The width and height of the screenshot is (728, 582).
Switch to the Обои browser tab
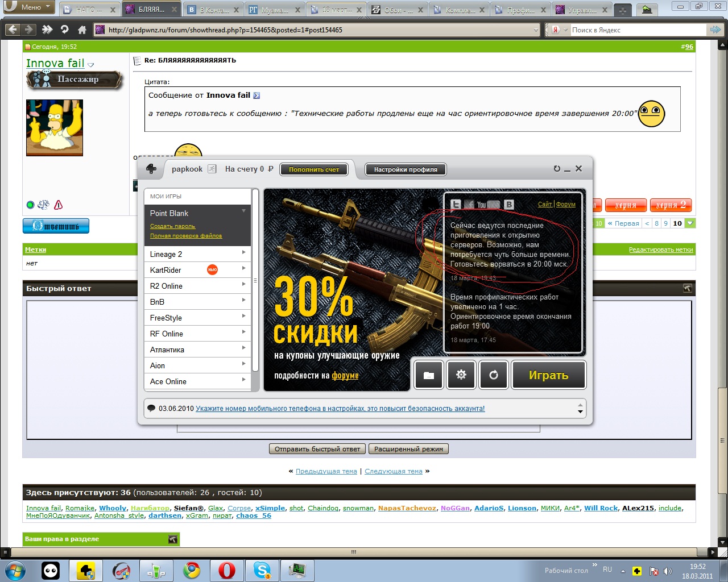click(399, 10)
